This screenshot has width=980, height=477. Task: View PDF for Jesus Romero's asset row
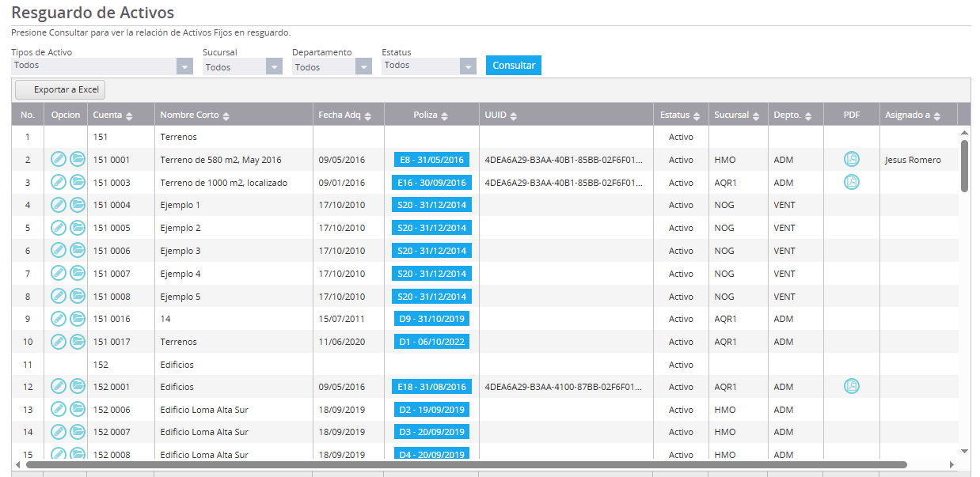click(852, 159)
